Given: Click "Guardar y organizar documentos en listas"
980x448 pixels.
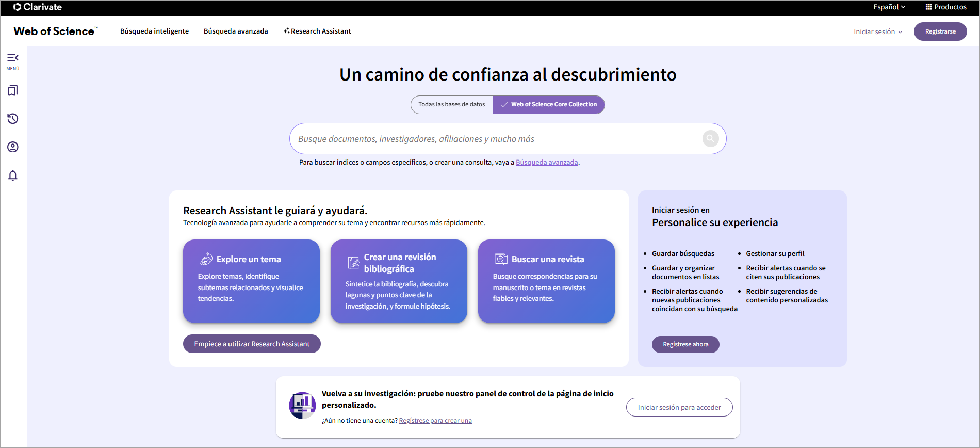Looking at the screenshot, I should 685,273.
